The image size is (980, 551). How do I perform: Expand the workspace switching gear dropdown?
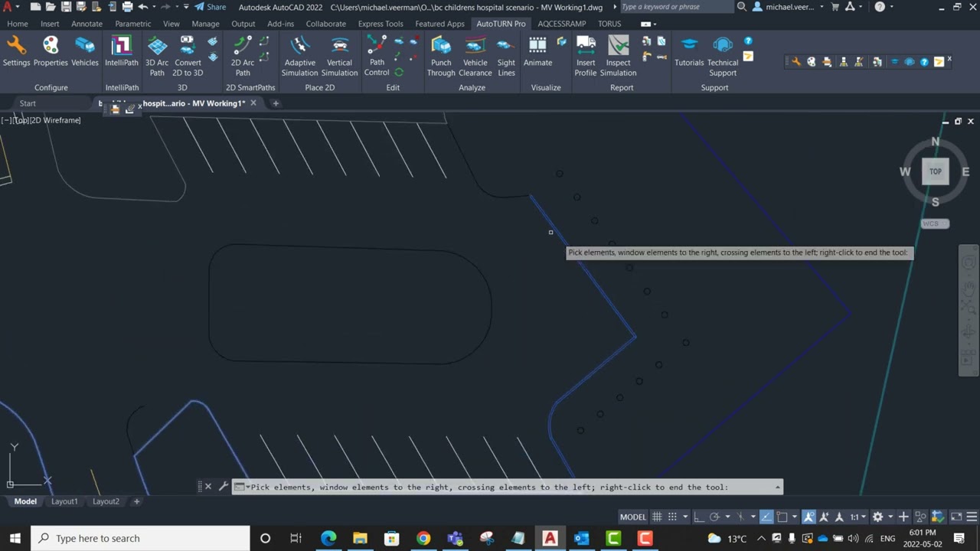890,517
